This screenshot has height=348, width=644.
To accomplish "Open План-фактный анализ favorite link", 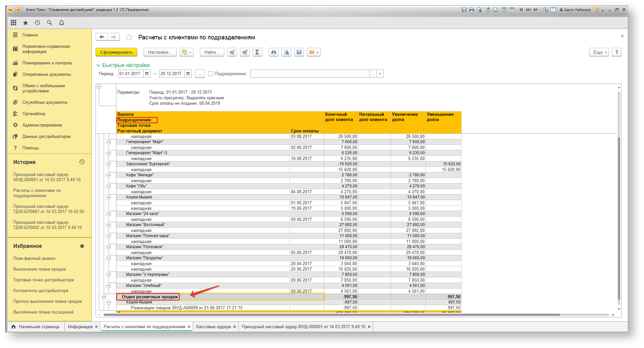I will (34, 258).
